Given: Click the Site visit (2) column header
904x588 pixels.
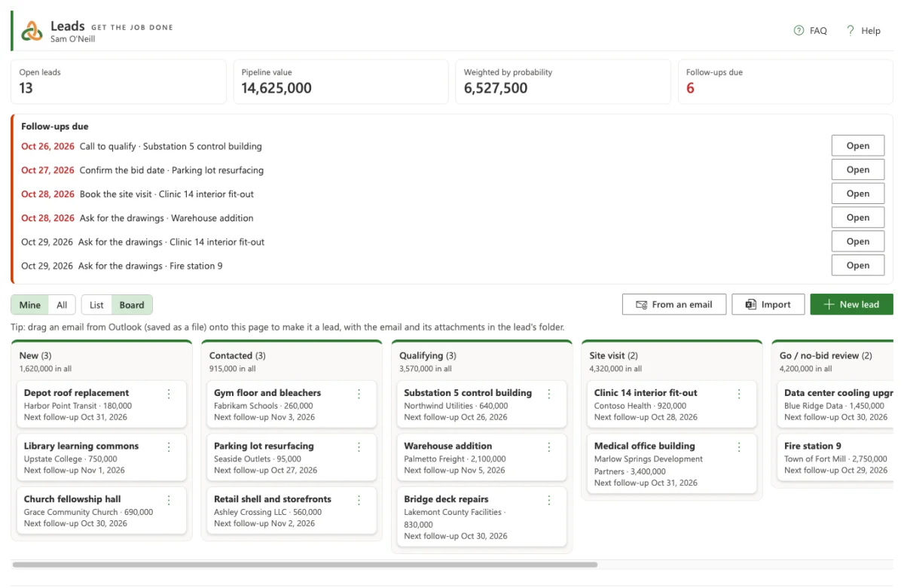Looking at the screenshot, I should pos(613,355).
